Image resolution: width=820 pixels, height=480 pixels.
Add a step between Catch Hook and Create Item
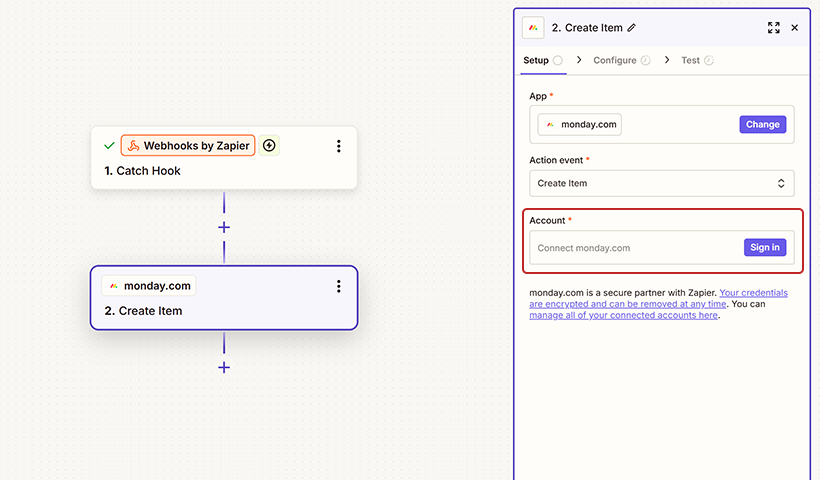click(x=224, y=227)
